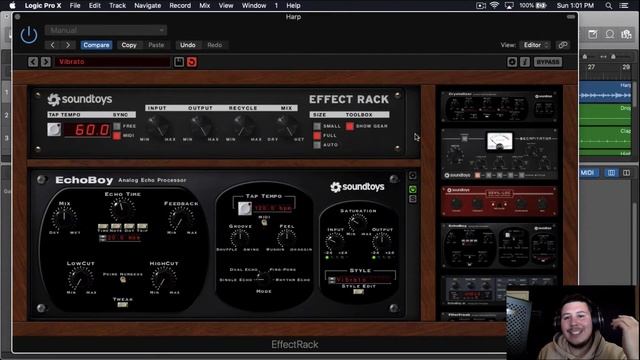Open the File menu
The image size is (640, 360).
pos(75,5)
